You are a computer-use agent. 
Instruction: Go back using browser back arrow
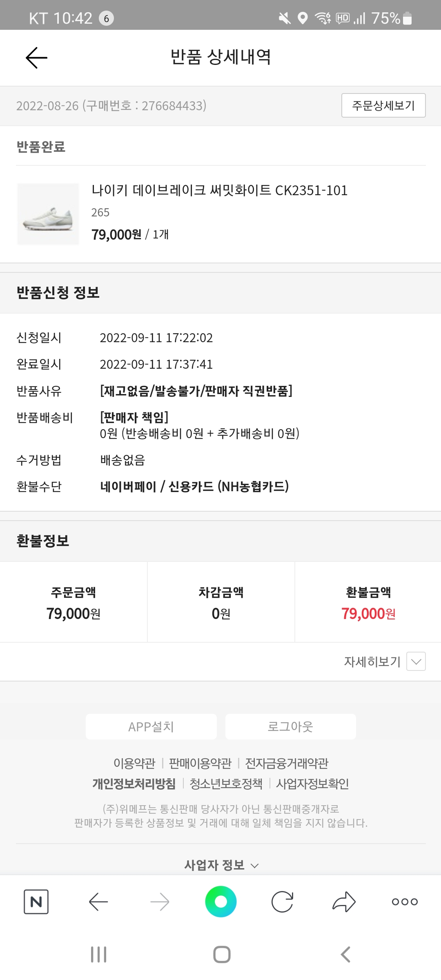(x=98, y=901)
